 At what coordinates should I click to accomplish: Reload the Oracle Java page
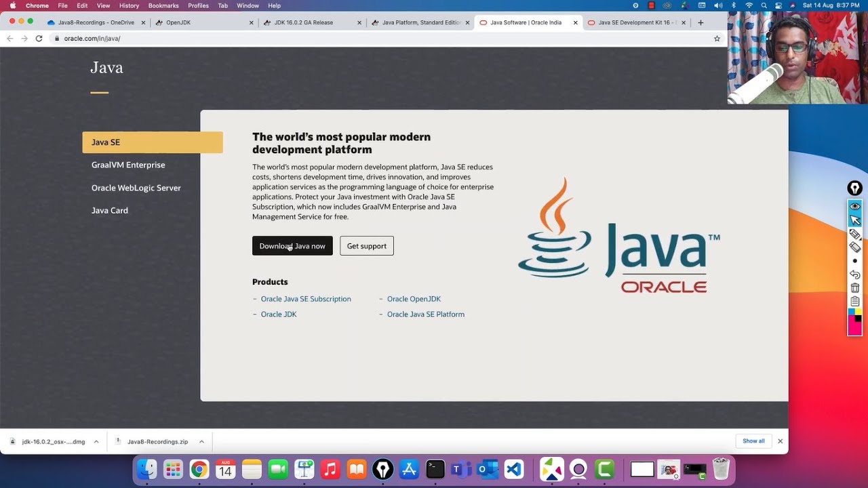[x=39, y=39]
